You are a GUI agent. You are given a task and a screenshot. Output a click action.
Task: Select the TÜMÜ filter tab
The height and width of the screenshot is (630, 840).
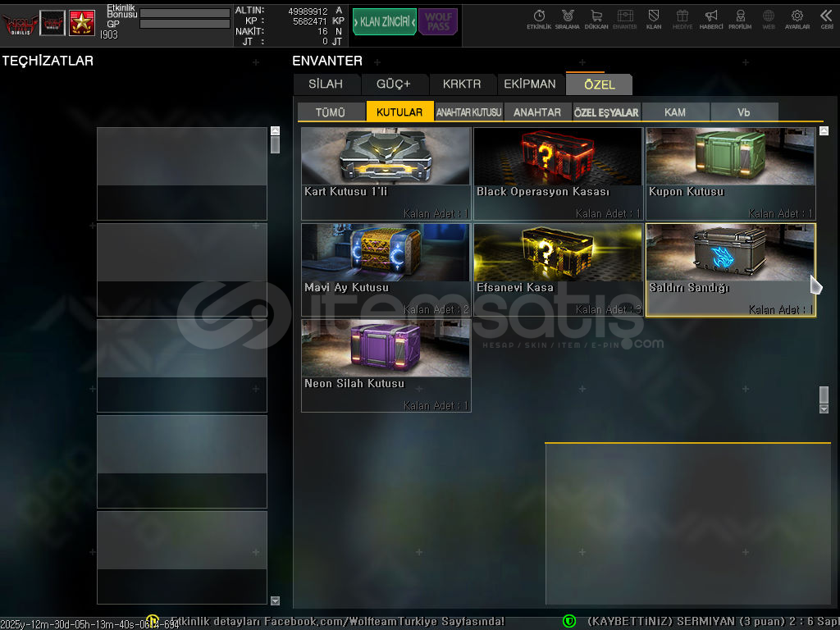[x=331, y=112]
